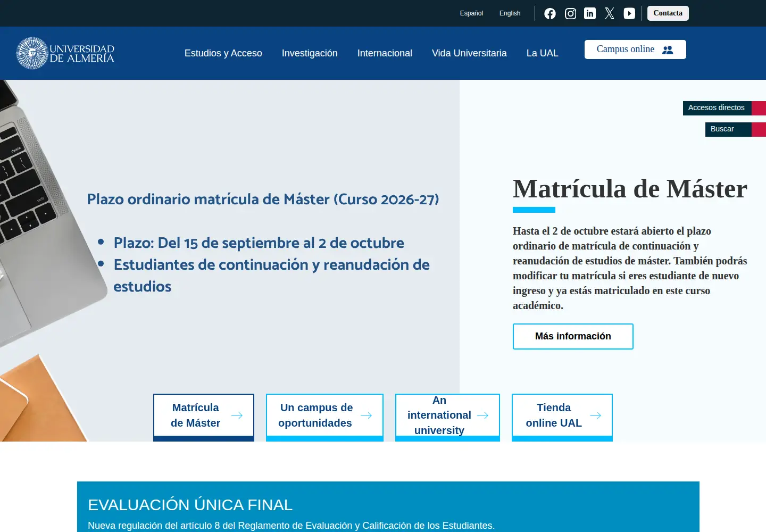This screenshot has width=766, height=532.
Task: Select the Matrícula de Máster slide card
Action: (204, 417)
